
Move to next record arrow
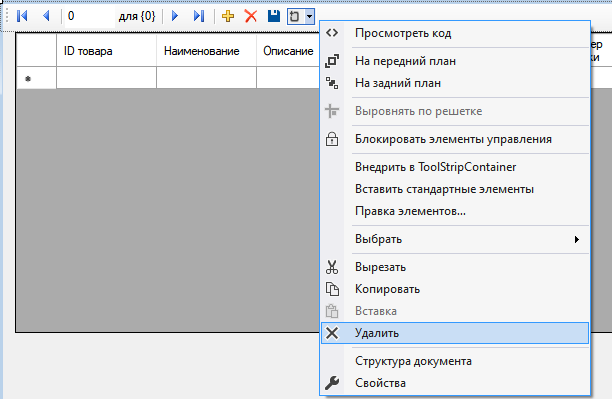[175, 16]
